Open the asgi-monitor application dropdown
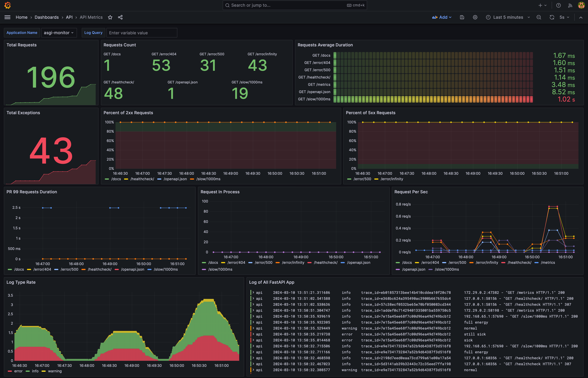 coord(59,33)
